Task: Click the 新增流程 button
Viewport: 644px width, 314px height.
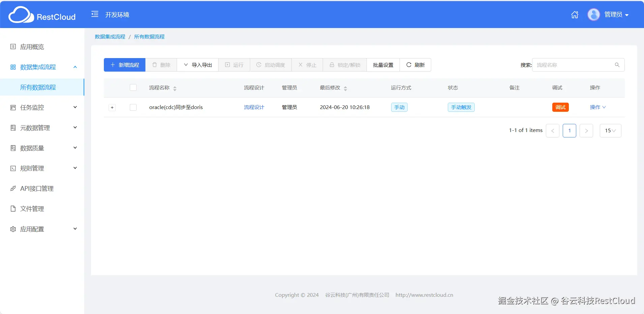Action: point(124,65)
